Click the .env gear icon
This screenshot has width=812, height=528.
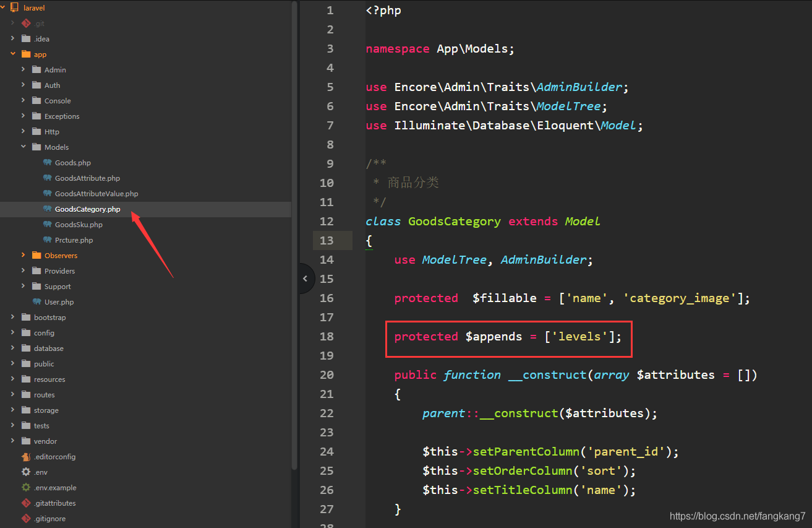(x=26, y=472)
